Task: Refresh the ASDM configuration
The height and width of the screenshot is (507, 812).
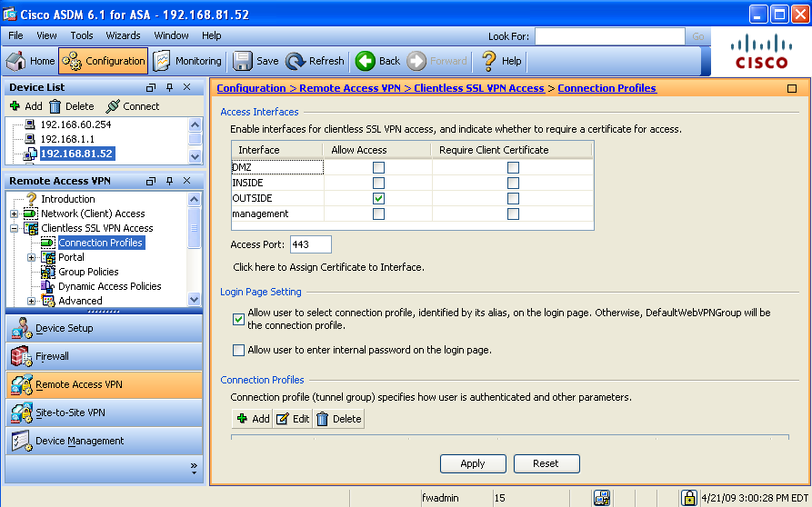Action: pos(315,61)
